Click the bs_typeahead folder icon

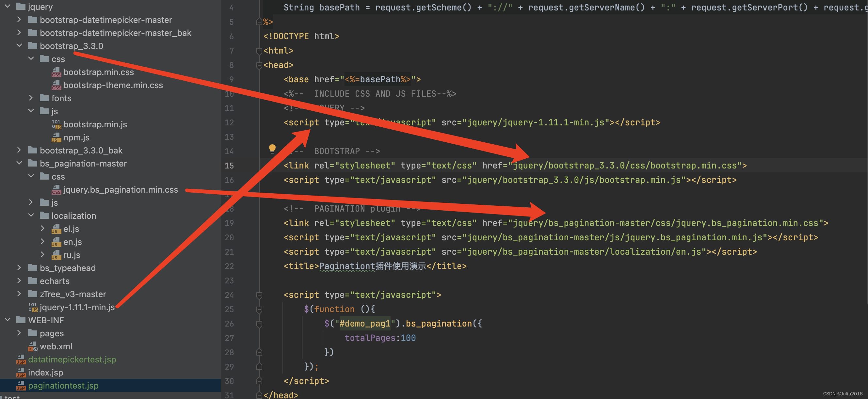pyautogui.click(x=33, y=267)
